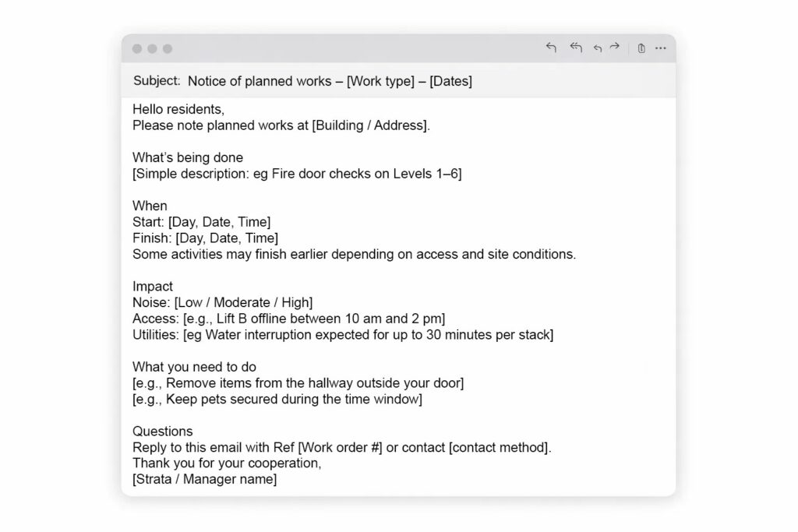Click the [Strata / Manager name] signature
The height and width of the screenshot is (532, 798).
point(204,480)
